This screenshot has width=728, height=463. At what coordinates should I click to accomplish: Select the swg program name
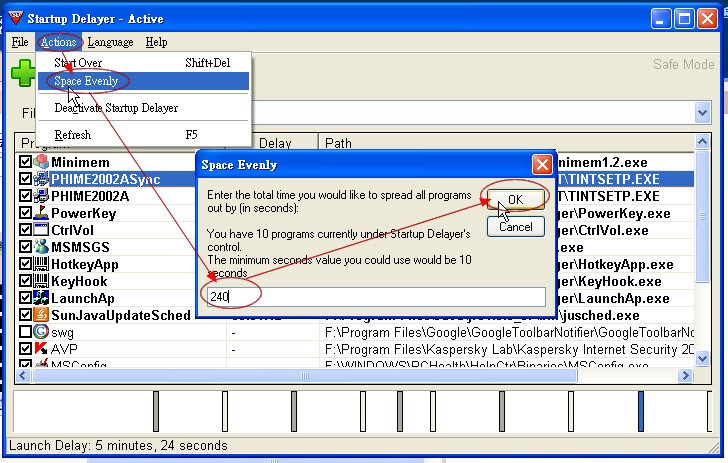pos(62,333)
